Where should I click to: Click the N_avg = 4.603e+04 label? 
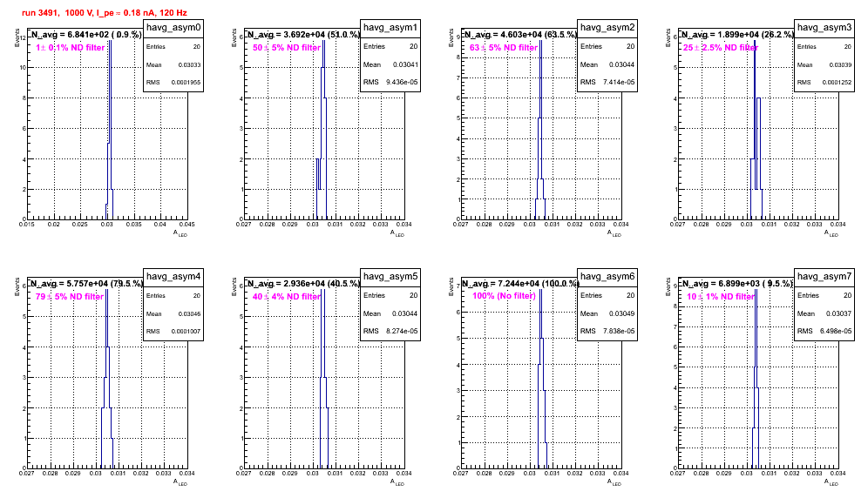(520, 34)
